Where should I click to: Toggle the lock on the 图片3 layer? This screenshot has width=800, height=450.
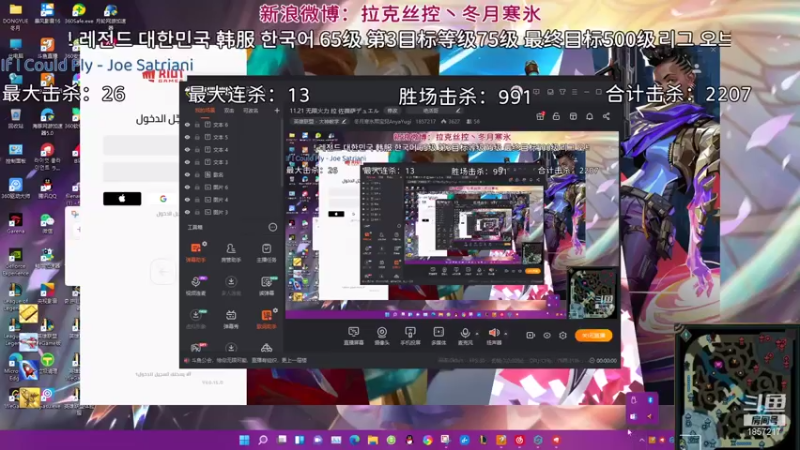point(197,212)
